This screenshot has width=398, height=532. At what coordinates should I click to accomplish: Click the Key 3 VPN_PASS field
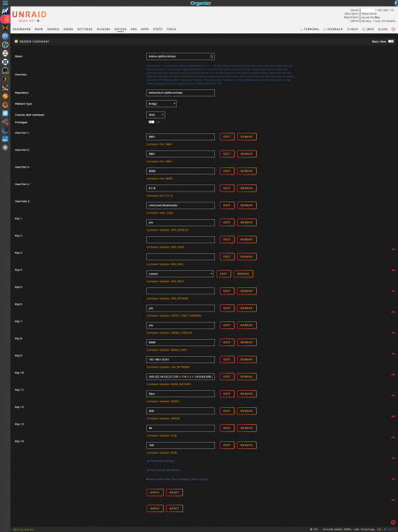click(180, 257)
